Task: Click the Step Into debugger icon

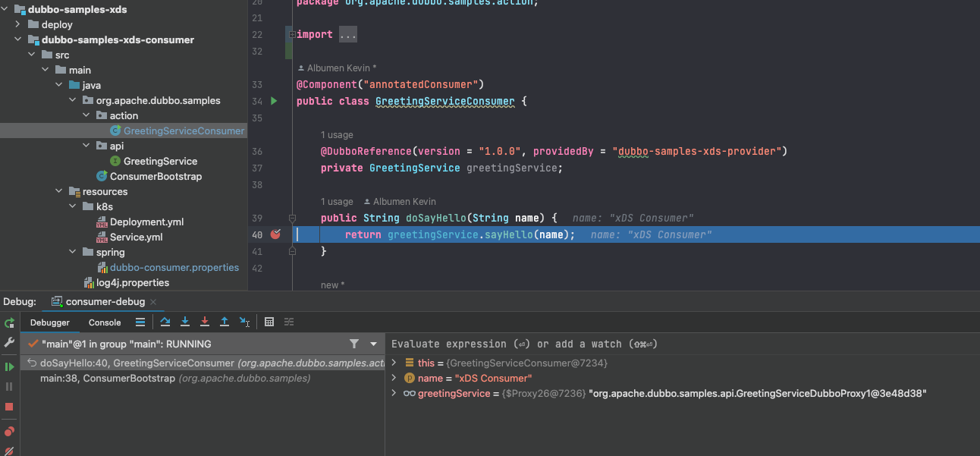Action: click(185, 322)
